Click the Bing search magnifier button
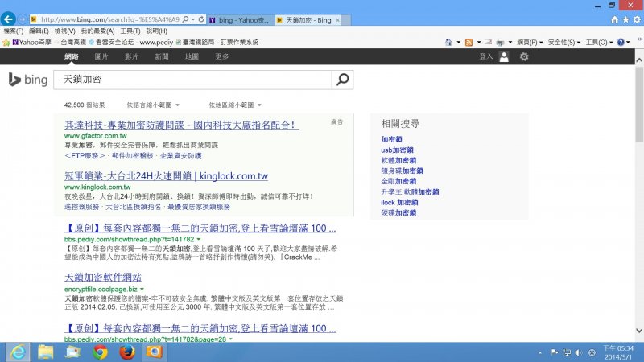The height and width of the screenshot is (362, 644). (x=343, y=79)
